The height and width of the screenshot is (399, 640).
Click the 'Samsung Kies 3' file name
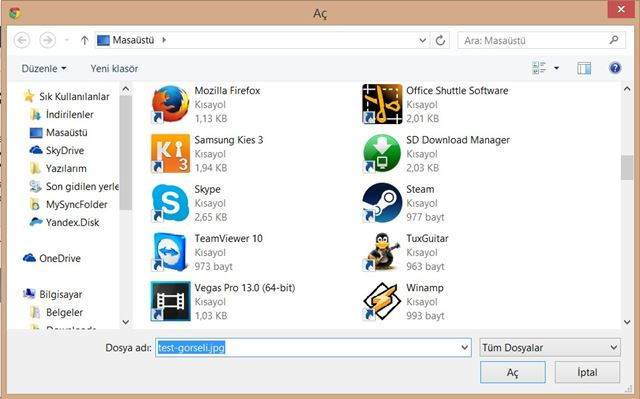(x=229, y=140)
